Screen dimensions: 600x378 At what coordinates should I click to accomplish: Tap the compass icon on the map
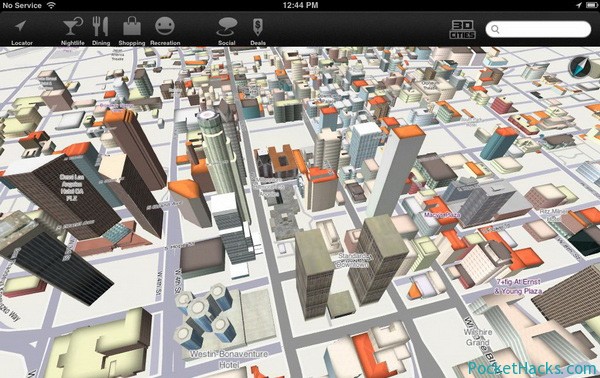pyautogui.click(x=579, y=67)
